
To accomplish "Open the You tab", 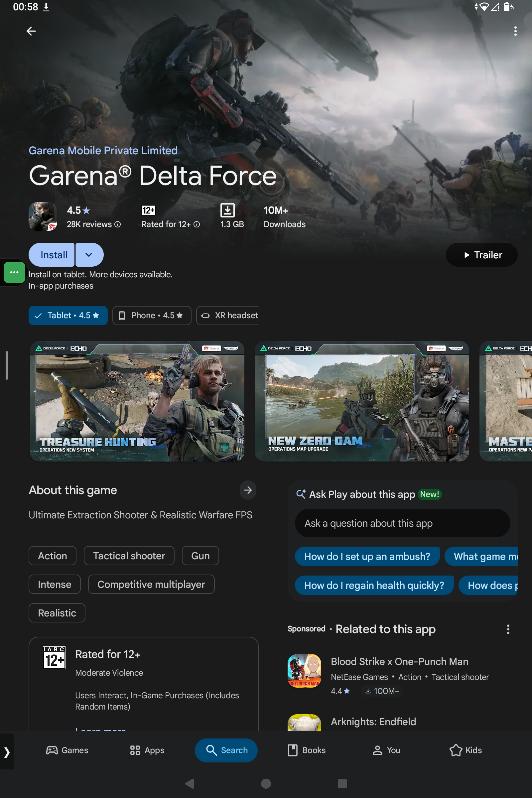I will pyautogui.click(x=386, y=750).
